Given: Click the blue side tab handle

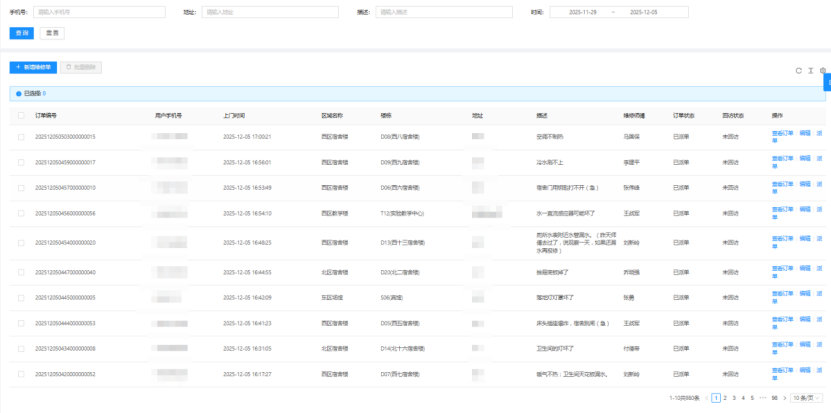Looking at the screenshot, I should tap(827, 82).
